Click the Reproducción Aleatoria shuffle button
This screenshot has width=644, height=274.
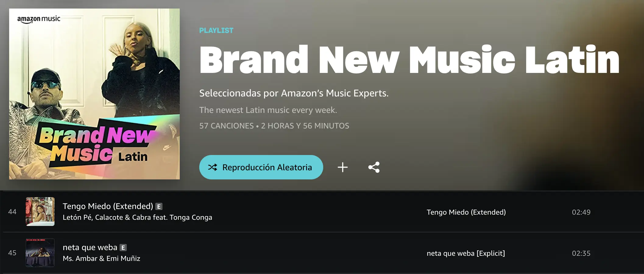point(261,167)
